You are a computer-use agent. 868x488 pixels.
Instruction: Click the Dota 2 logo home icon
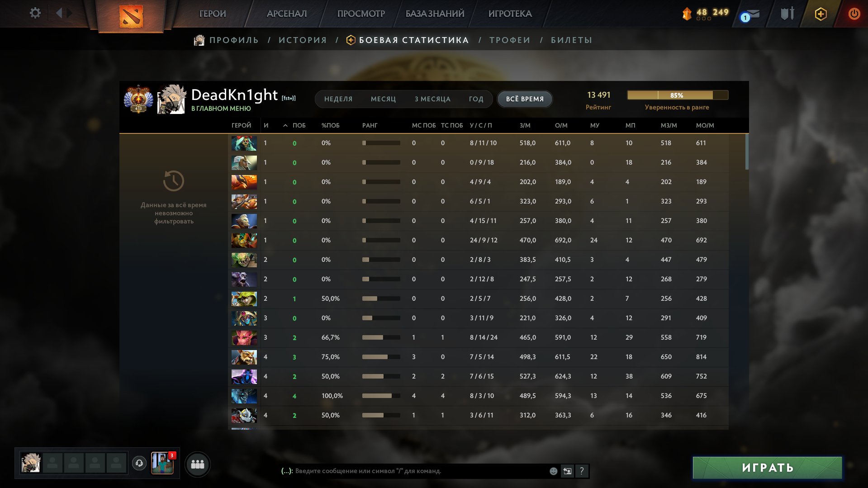point(131,16)
